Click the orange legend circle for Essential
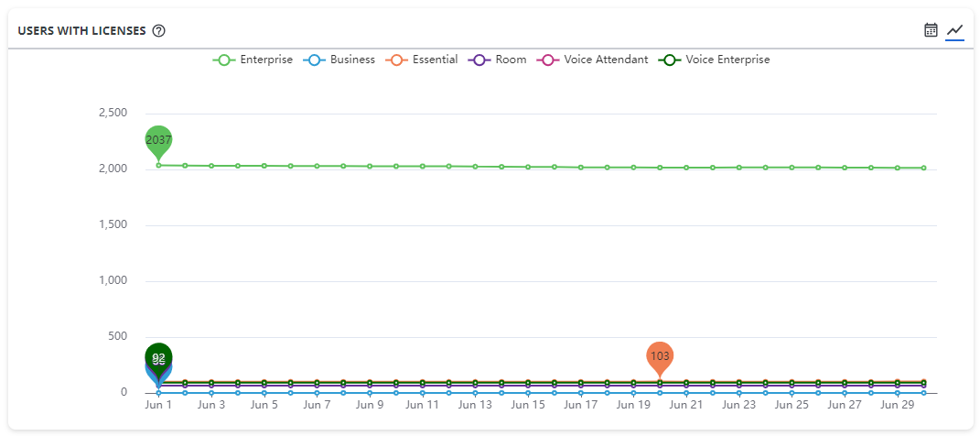Screen dimensions: 980x436 (396, 60)
